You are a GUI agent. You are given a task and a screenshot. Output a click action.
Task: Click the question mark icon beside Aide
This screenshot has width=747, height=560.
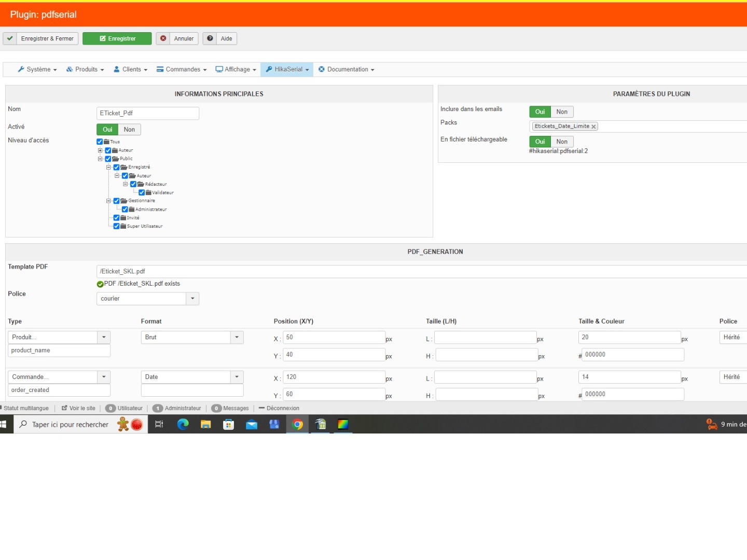coord(210,38)
